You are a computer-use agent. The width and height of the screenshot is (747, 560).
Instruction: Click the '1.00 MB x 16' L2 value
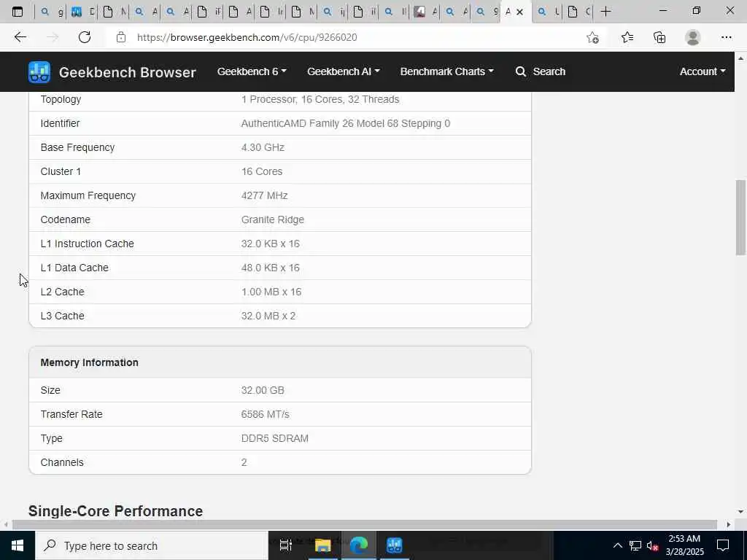(271, 292)
